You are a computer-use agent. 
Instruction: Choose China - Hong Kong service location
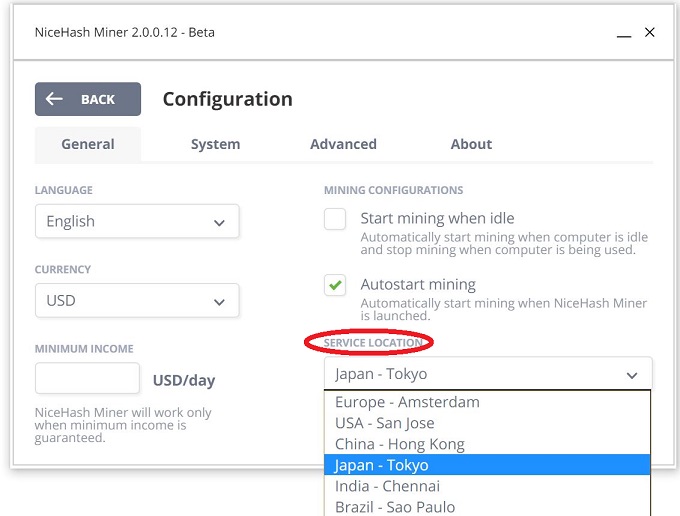pos(487,444)
